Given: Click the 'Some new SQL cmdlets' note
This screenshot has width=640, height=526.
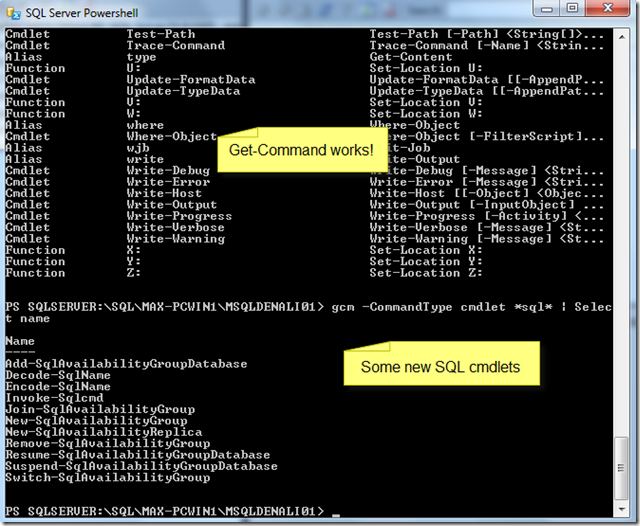Looking at the screenshot, I should (x=442, y=364).
